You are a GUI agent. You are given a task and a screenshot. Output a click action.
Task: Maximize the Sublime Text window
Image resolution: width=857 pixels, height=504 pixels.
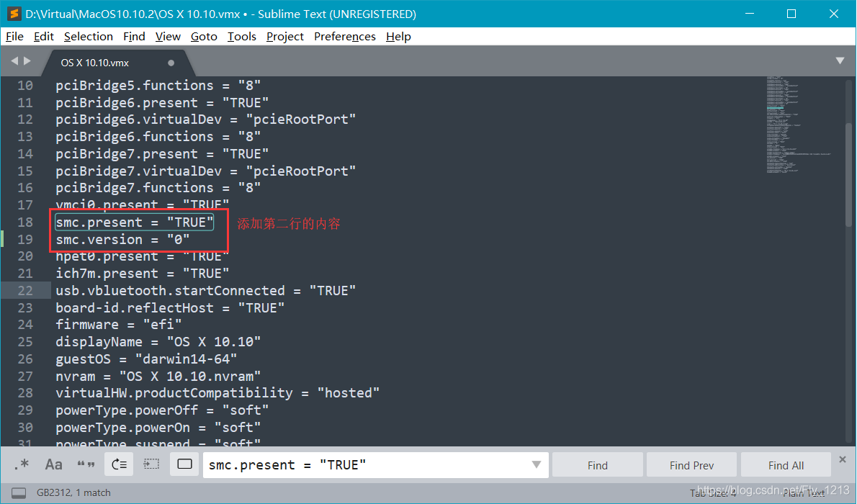[x=791, y=14]
